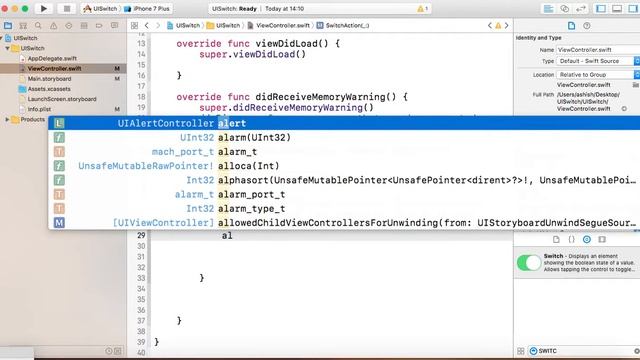The image size is (640, 360).
Task: Edit the Name field in inspector
Action: click(598, 50)
